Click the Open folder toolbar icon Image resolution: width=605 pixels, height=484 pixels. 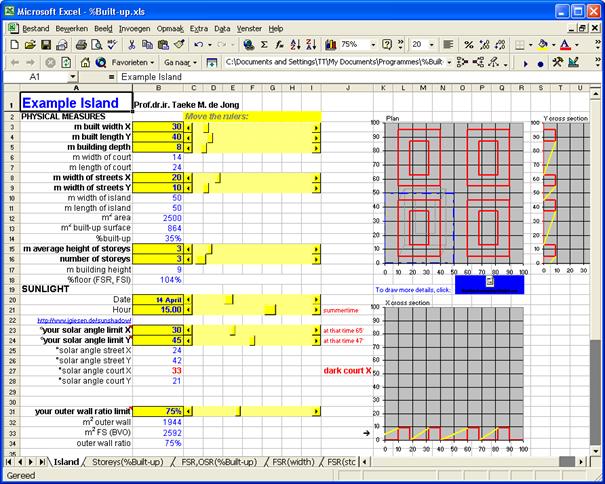[x=30, y=45]
